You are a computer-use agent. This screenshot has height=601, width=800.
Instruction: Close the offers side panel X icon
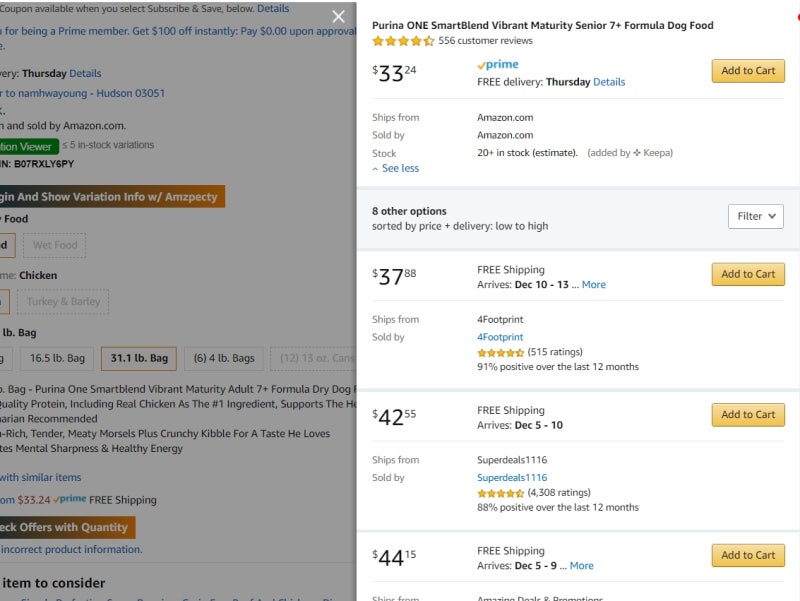point(339,16)
